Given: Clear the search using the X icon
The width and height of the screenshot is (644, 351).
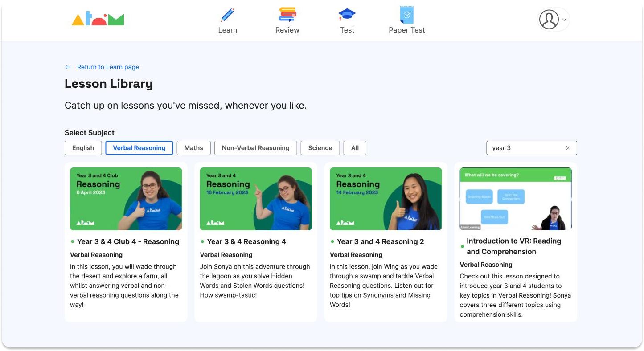Looking at the screenshot, I should pos(568,147).
